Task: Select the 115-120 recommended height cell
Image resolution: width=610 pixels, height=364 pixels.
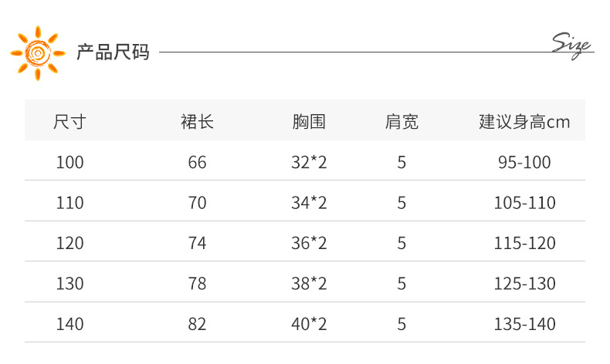Action: [524, 243]
